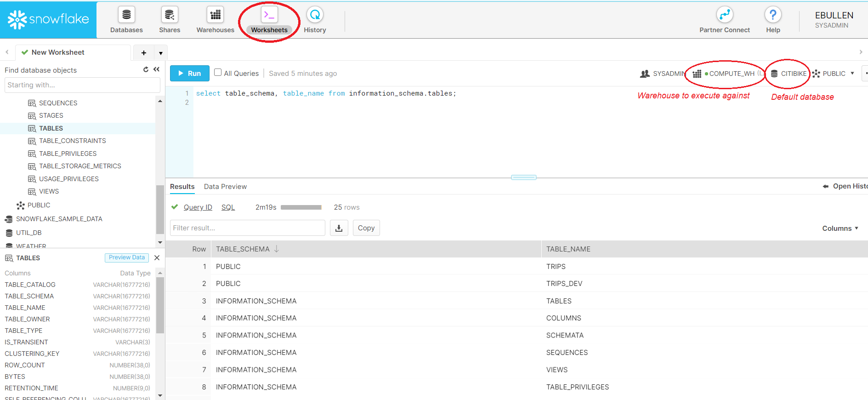Click the TRIPS_DEV result cell

click(564, 284)
